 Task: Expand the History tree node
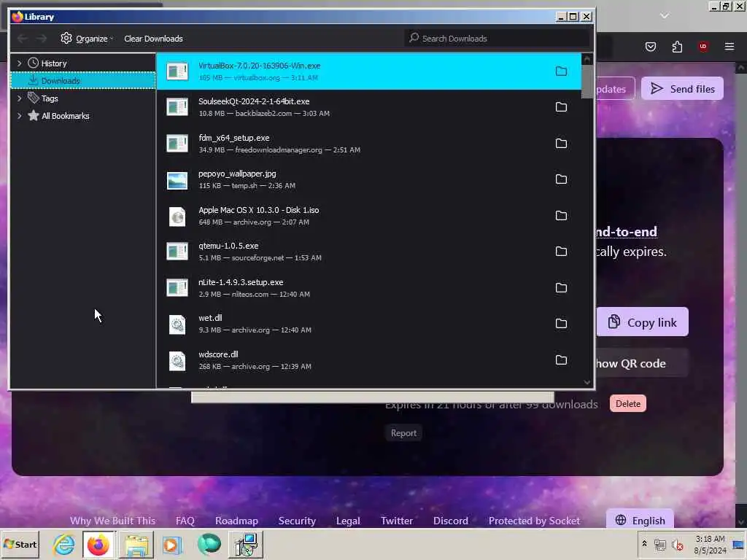(x=19, y=63)
